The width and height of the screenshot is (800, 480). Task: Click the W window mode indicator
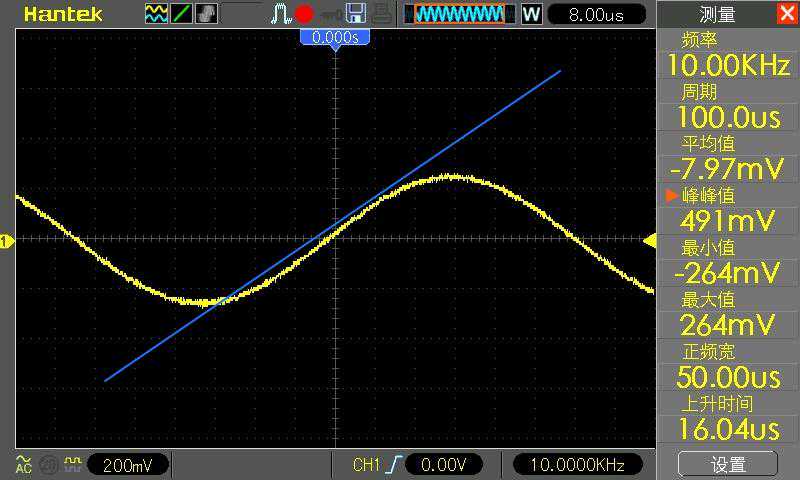(531, 14)
